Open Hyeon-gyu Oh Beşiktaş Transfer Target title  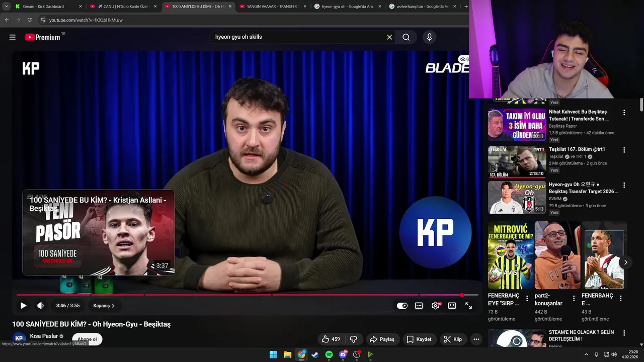(584, 188)
